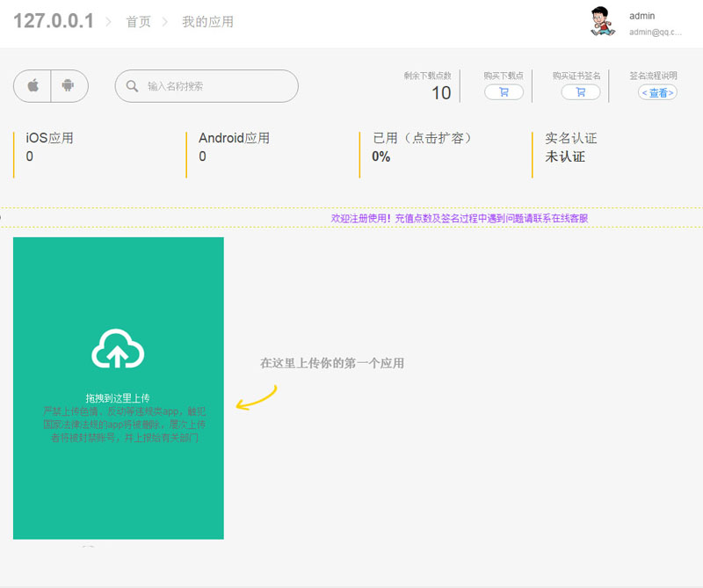Click the cloud upload icon
This screenshot has height=588, width=703.
(118, 348)
